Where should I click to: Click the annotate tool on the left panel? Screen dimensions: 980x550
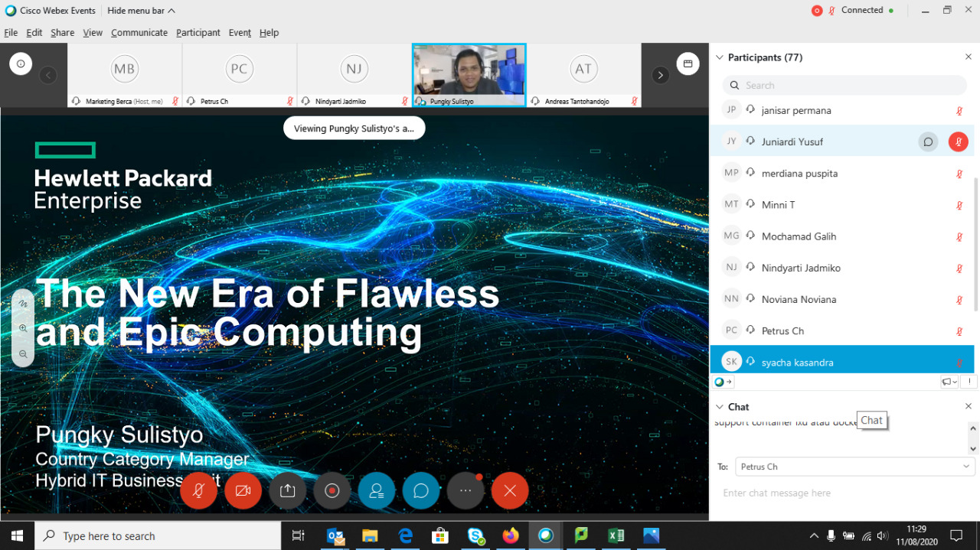[x=23, y=304]
